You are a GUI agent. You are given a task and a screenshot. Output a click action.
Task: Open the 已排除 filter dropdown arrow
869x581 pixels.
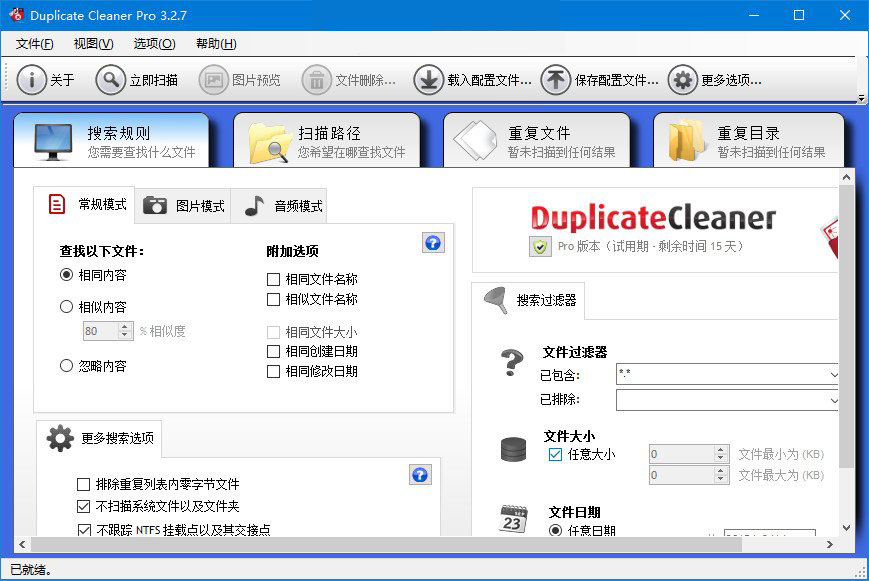click(x=833, y=400)
